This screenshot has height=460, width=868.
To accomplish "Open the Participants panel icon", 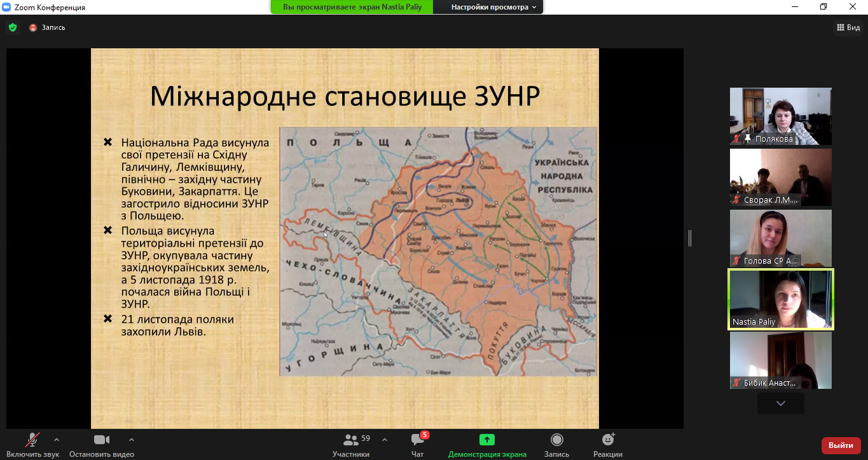I will [x=350, y=440].
